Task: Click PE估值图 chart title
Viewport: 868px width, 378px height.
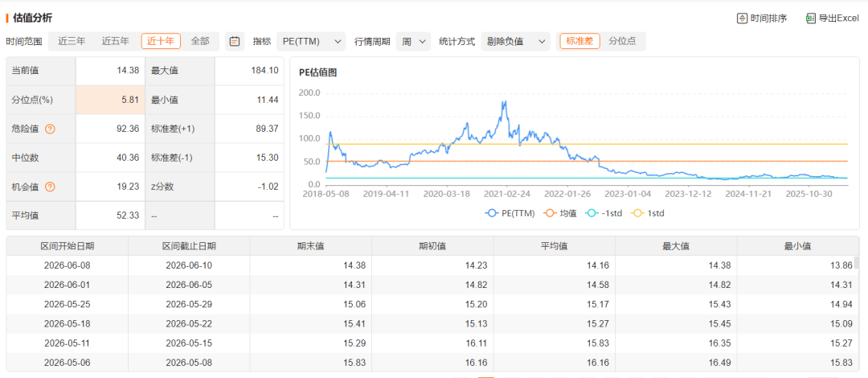Action: tap(317, 72)
